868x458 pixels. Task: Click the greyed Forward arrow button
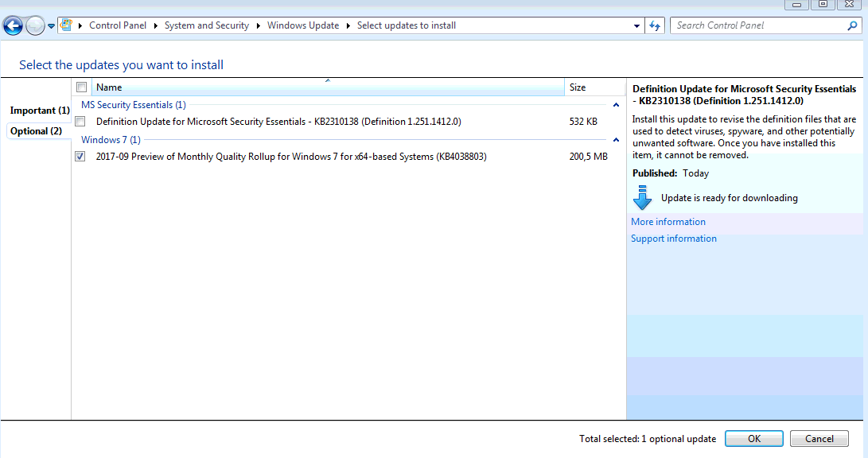coord(36,25)
